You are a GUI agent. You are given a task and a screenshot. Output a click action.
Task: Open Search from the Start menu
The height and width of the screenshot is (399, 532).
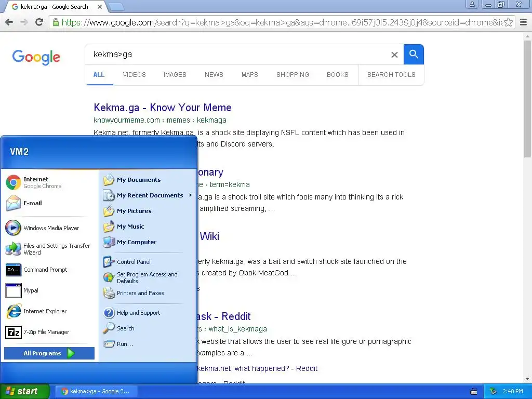(148, 328)
